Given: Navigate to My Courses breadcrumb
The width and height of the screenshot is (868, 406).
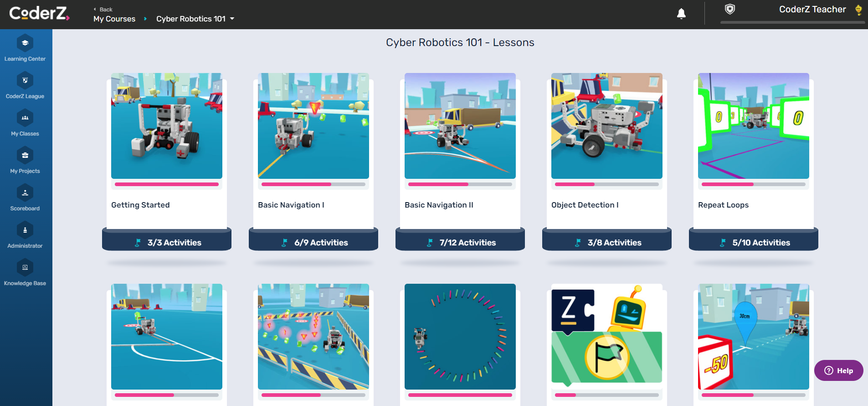Looking at the screenshot, I should point(114,19).
